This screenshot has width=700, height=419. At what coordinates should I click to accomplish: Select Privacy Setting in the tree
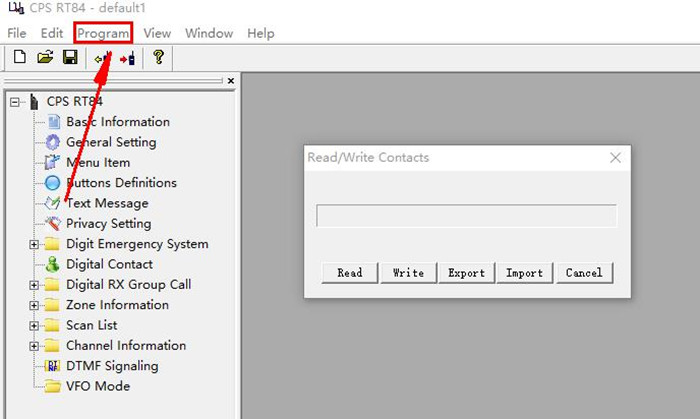pyautogui.click(x=108, y=224)
